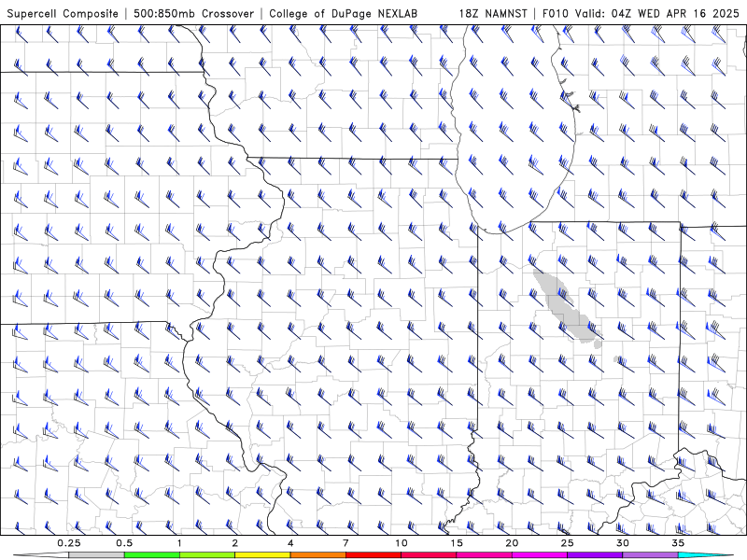Click the '2' scale label

pos(235,543)
